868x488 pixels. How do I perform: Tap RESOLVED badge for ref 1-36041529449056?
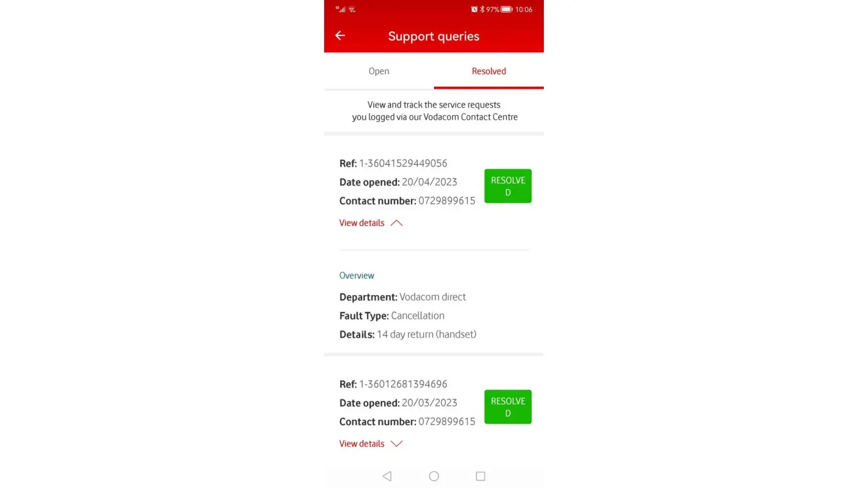508,186
